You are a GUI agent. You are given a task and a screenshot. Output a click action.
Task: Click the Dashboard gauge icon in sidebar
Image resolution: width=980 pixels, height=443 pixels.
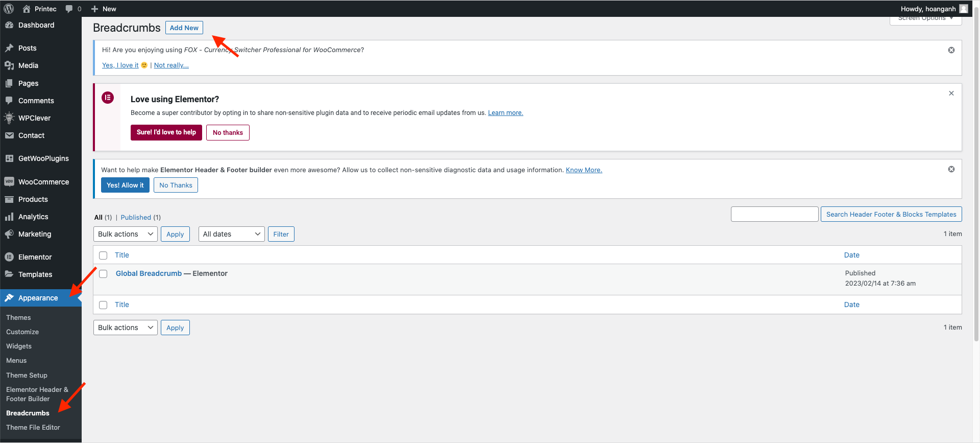9,25
